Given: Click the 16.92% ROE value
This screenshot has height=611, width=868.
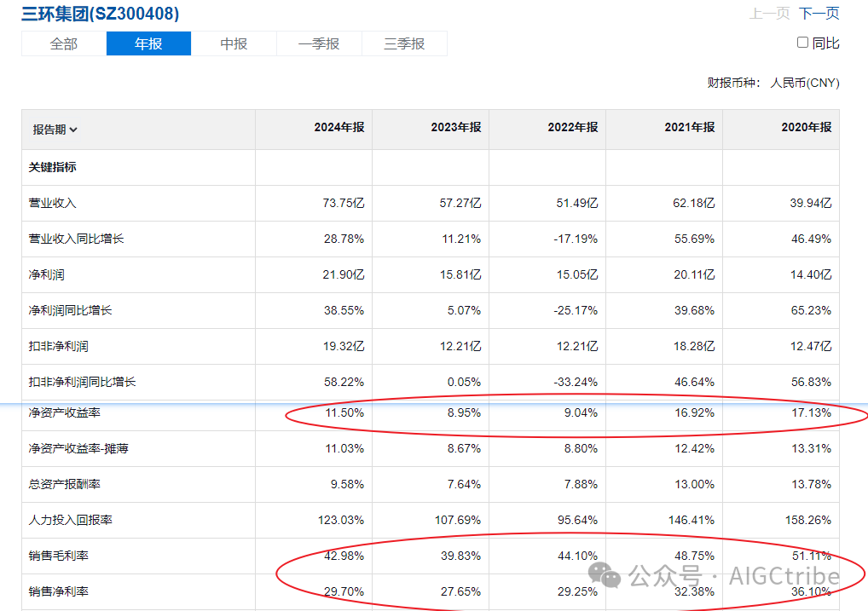Looking at the screenshot, I should click(x=694, y=412).
